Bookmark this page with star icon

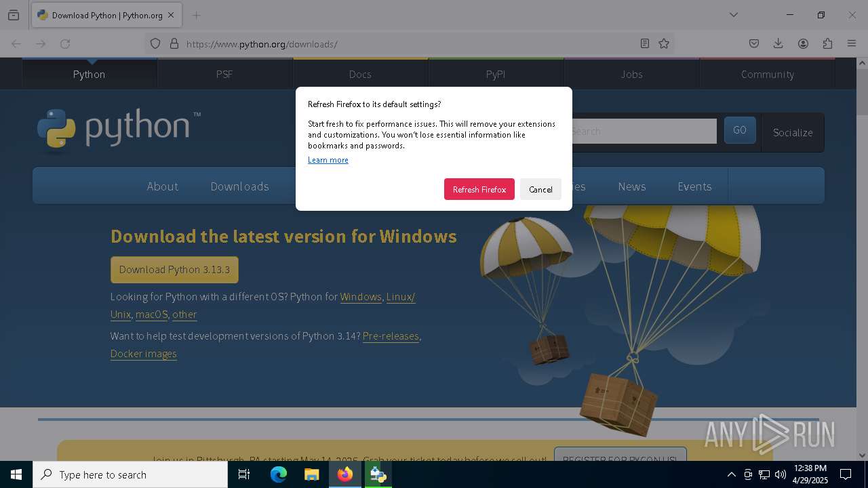click(x=664, y=43)
